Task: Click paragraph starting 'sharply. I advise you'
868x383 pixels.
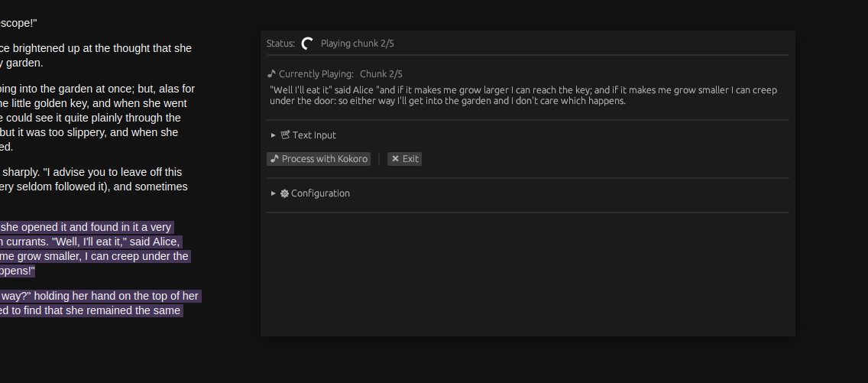Action: (90, 179)
